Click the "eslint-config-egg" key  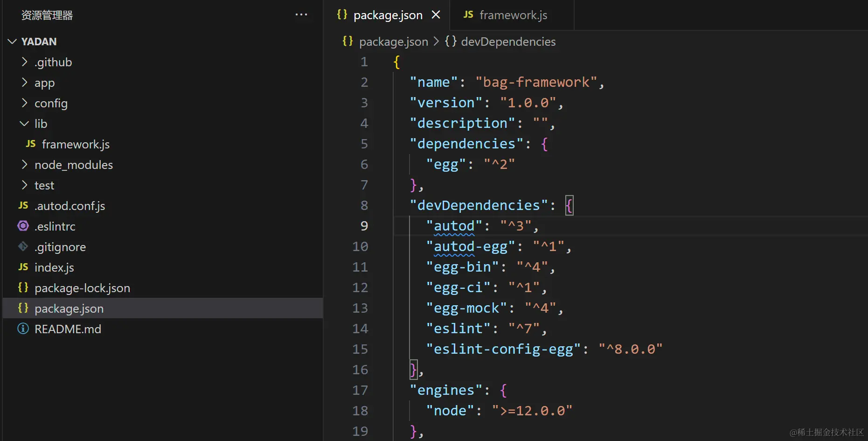(x=503, y=349)
